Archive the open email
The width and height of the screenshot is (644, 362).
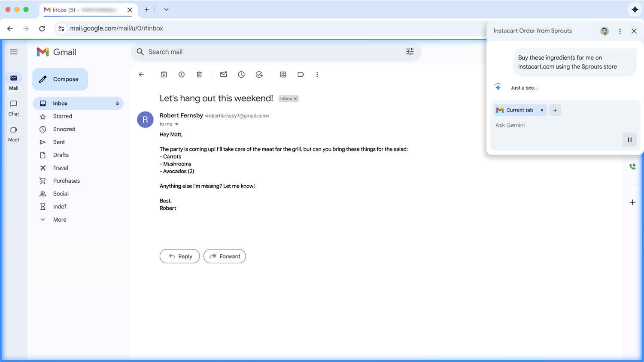click(164, 75)
